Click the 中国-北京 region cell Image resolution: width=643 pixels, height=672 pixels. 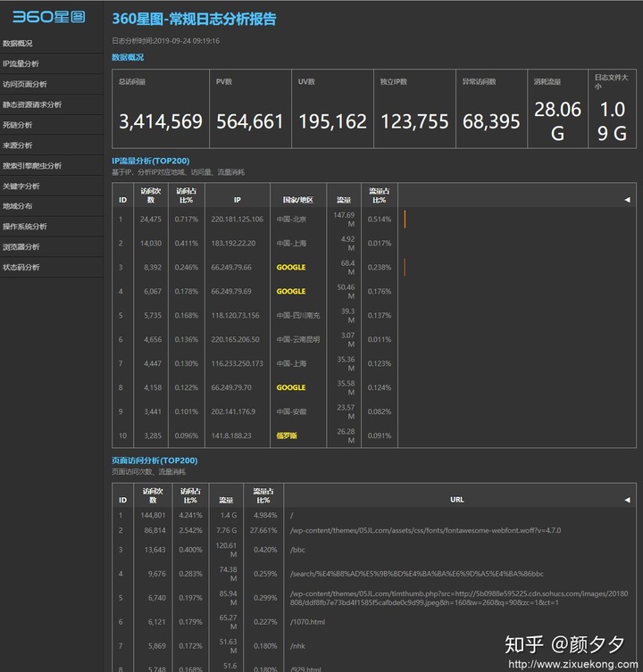291,219
